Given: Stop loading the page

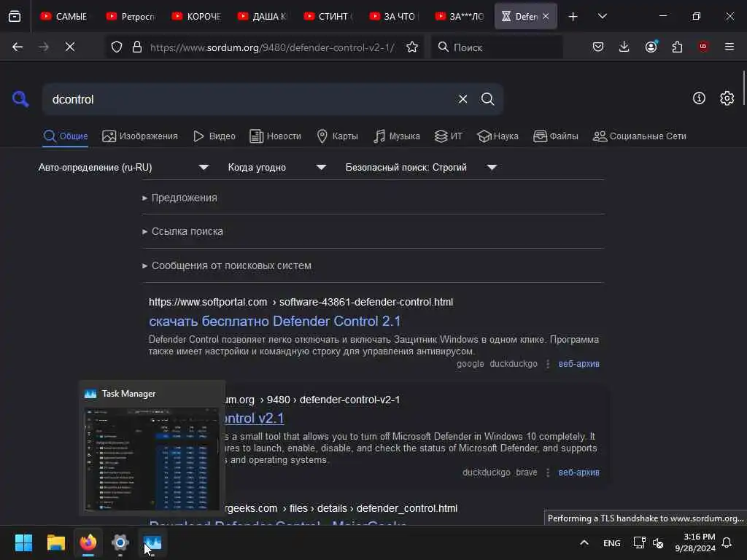Looking at the screenshot, I should tap(70, 47).
